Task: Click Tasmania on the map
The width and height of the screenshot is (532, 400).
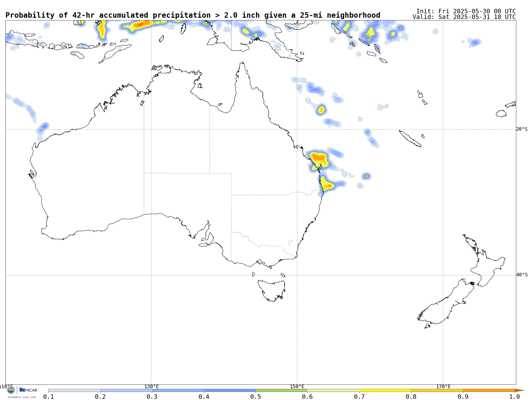Action: 272,290
